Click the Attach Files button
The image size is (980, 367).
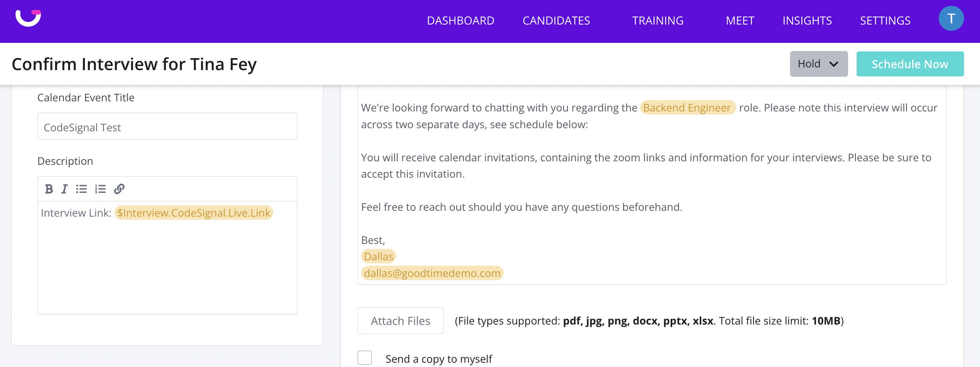pyautogui.click(x=400, y=321)
